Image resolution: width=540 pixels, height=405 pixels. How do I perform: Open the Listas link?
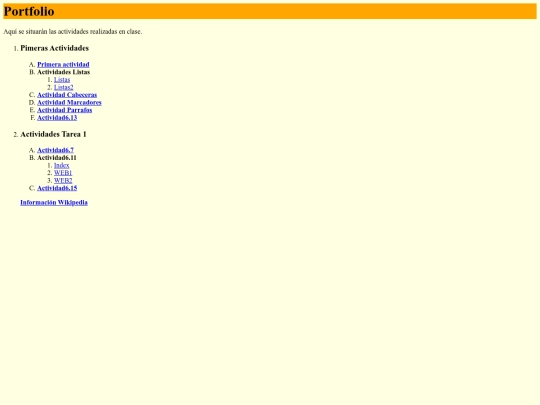[x=62, y=80]
